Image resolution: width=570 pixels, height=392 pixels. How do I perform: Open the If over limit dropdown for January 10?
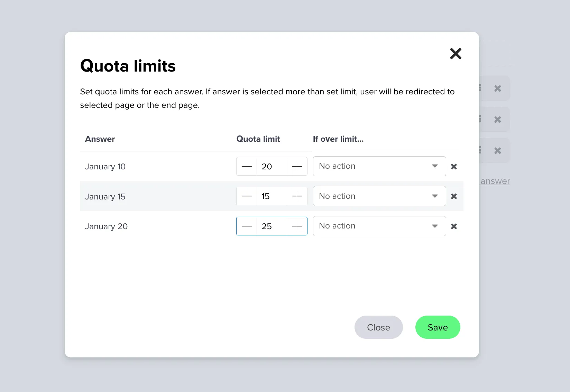(x=379, y=166)
